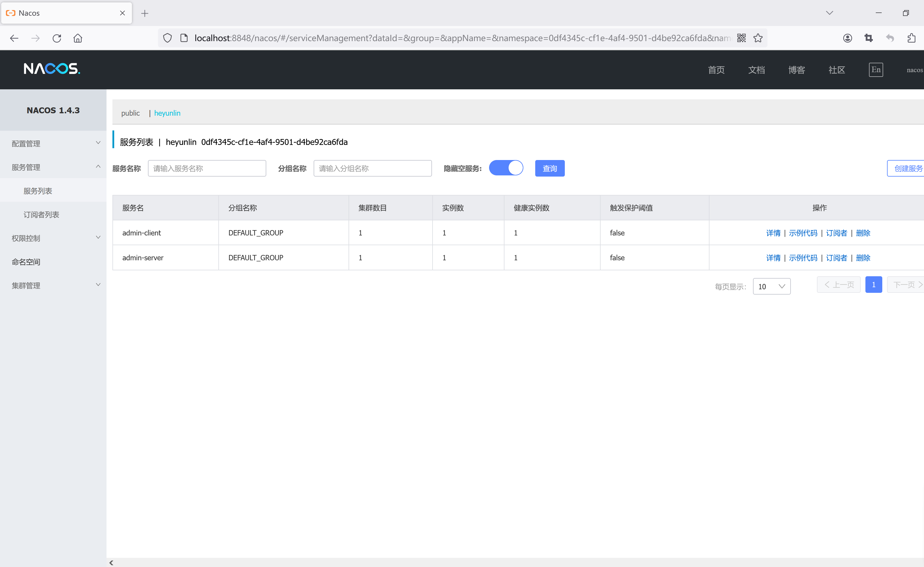Open the browser profile account icon
This screenshot has height=567, width=924.
click(847, 38)
